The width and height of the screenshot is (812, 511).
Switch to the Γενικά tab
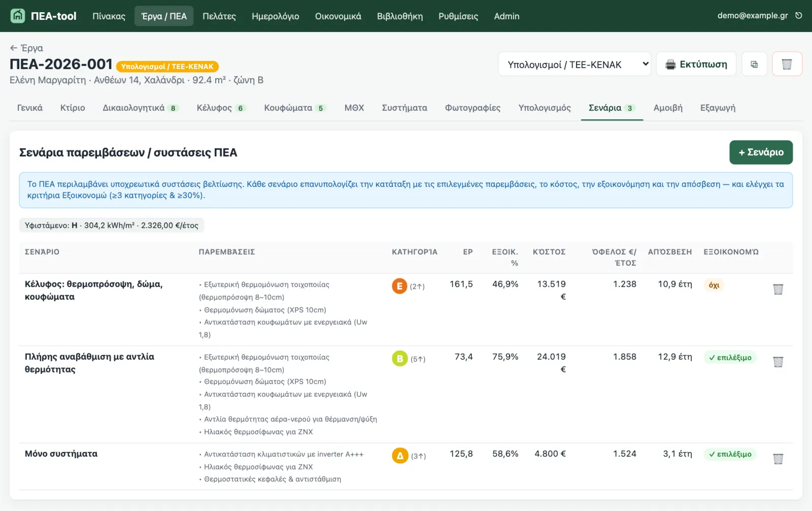click(30, 108)
